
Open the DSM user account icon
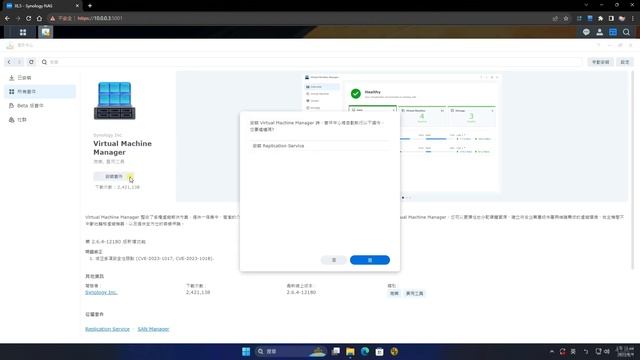pos(600,32)
